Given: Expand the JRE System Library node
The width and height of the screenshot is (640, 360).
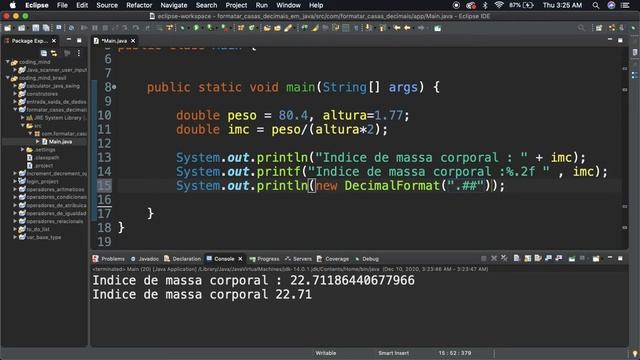Looking at the screenshot, I should click(23, 118).
